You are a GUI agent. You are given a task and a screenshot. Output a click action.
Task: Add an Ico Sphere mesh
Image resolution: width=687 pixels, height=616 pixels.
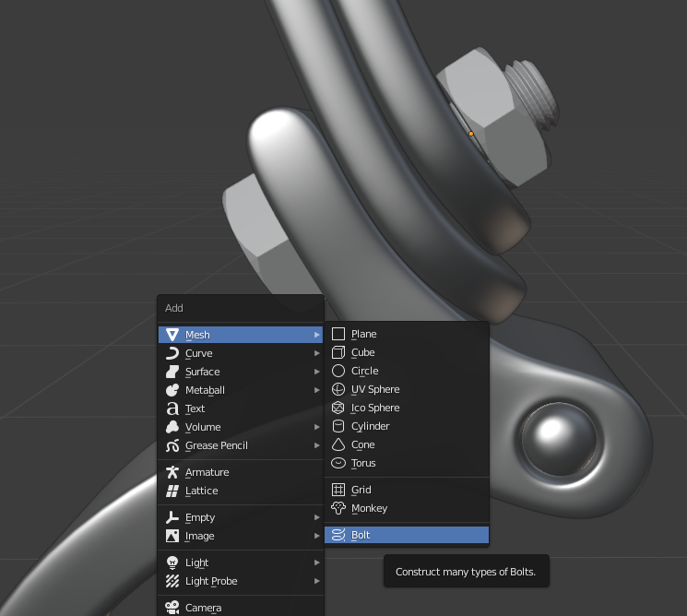tap(407, 408)
